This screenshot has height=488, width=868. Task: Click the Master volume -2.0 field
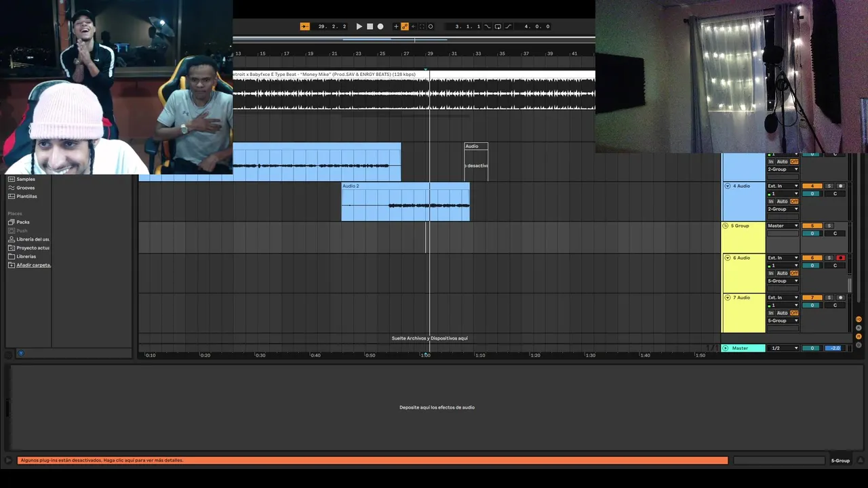coord(835,348)
